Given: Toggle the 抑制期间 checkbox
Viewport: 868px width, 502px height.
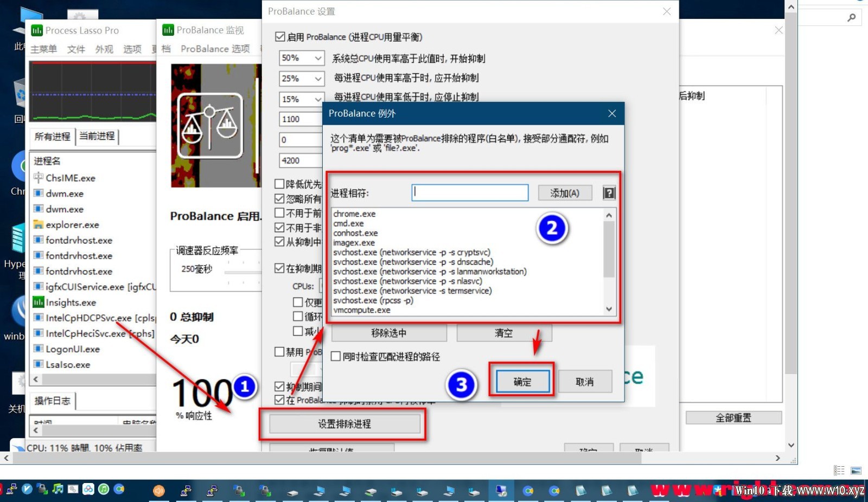Looking at the screenshot, I should point(280,387).
